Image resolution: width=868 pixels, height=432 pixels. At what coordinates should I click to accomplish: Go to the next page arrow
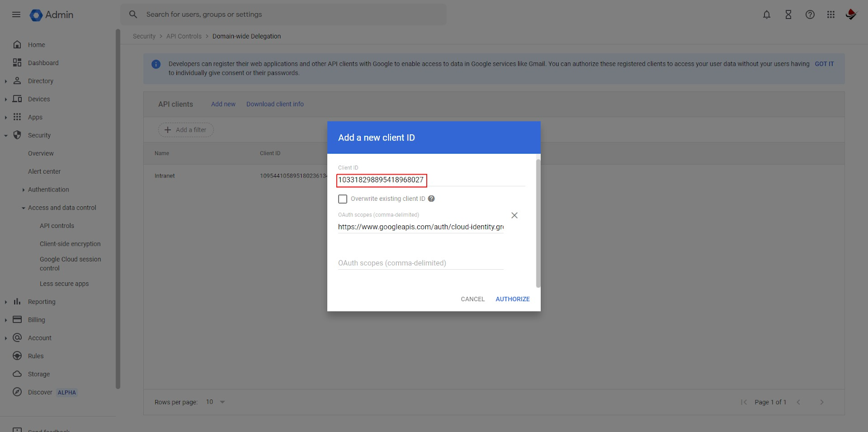pos(822,402)
